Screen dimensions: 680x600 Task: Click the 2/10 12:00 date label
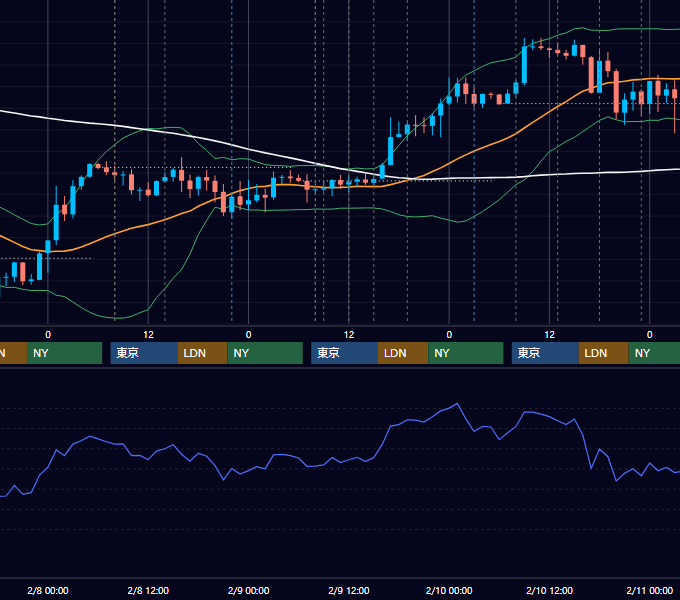549,590
